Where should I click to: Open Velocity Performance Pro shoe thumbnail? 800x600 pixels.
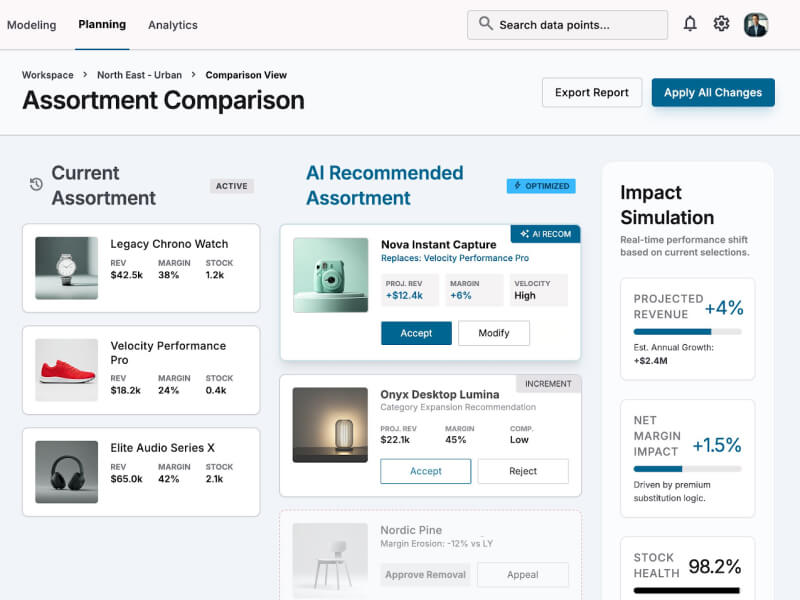[x=66, y=370]
